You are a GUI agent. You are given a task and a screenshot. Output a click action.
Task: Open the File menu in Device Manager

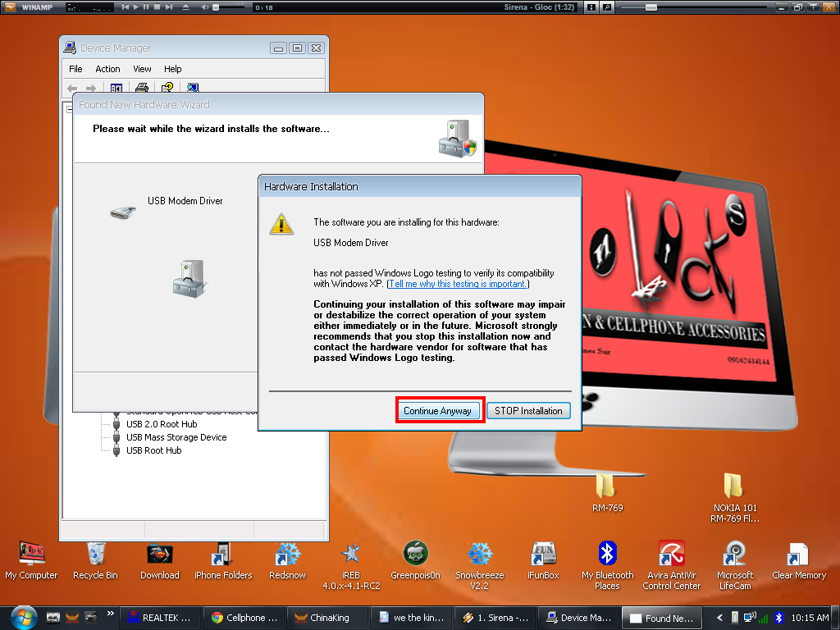(75, 69)
